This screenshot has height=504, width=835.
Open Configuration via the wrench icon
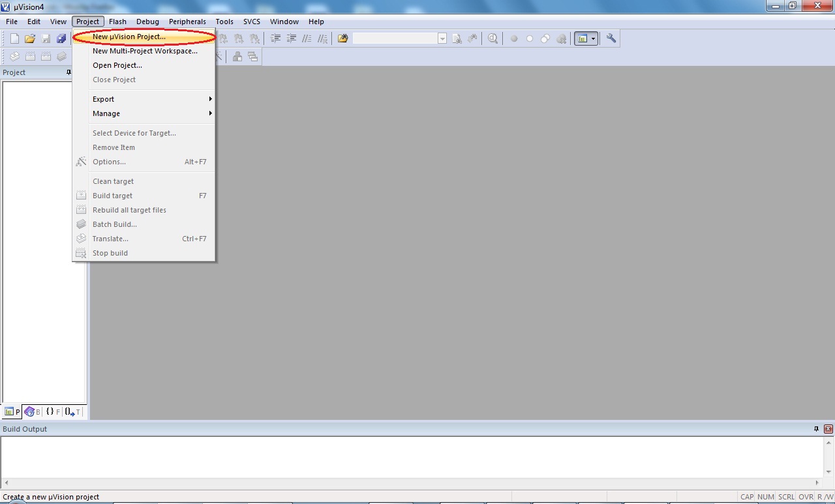tap(611, 38)
